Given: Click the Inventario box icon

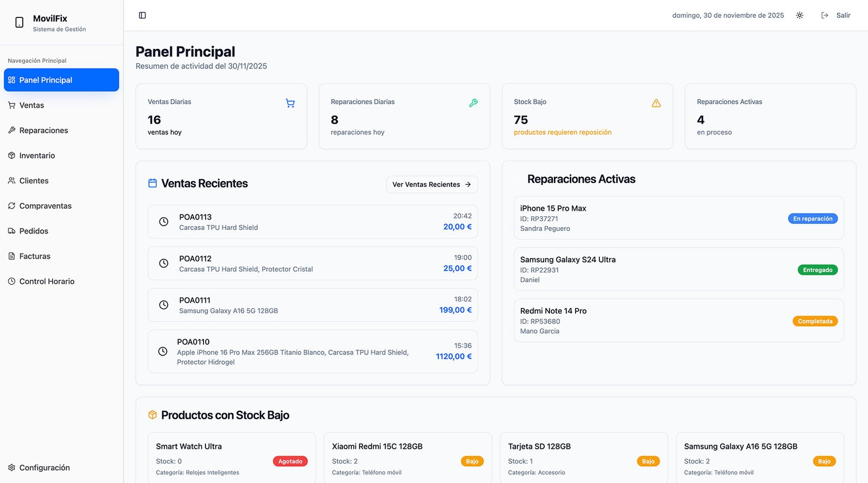Looking at the screenshot, I should pyautogui.click(x=11, y=156).
